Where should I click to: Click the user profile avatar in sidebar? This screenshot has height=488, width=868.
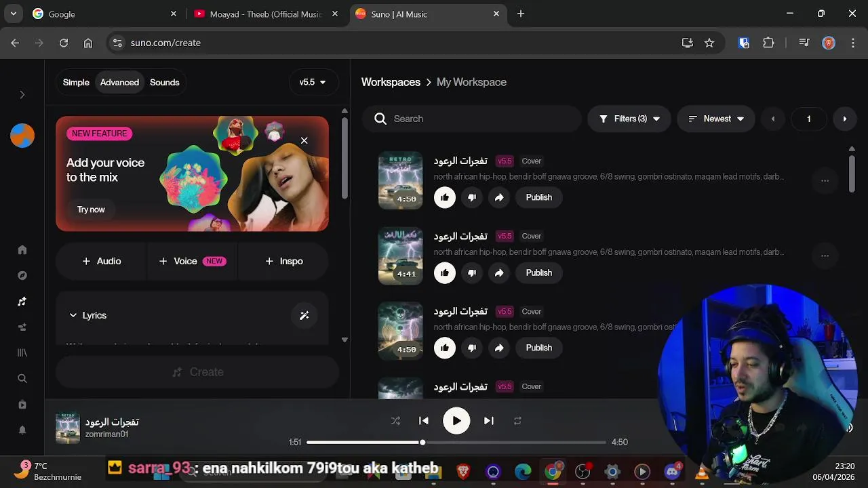pos(22,136)
